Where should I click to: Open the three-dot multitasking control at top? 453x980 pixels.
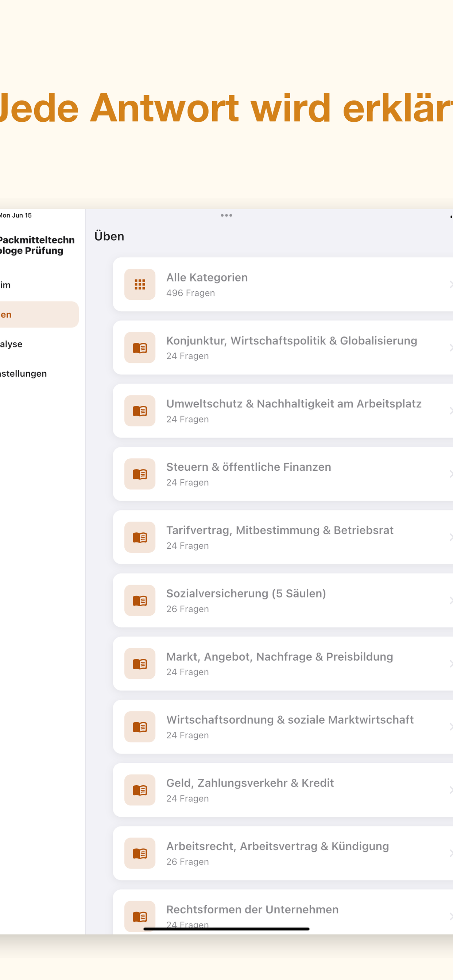(226, 215)
